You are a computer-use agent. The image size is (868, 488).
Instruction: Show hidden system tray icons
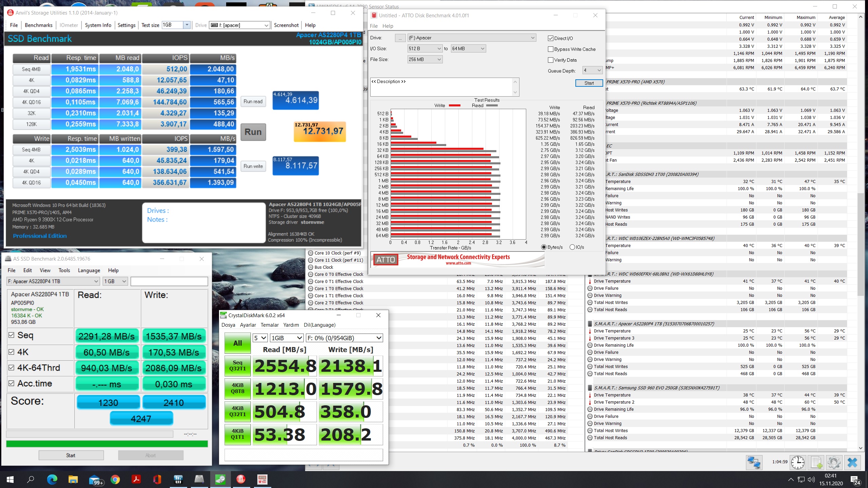[x=791, y=480]
